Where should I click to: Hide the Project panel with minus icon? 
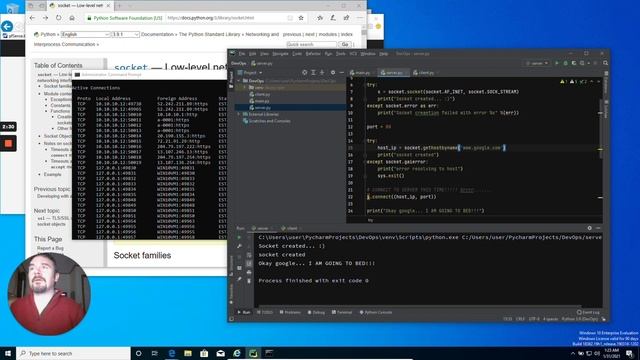pyautogui.click(x=341, y=73)
